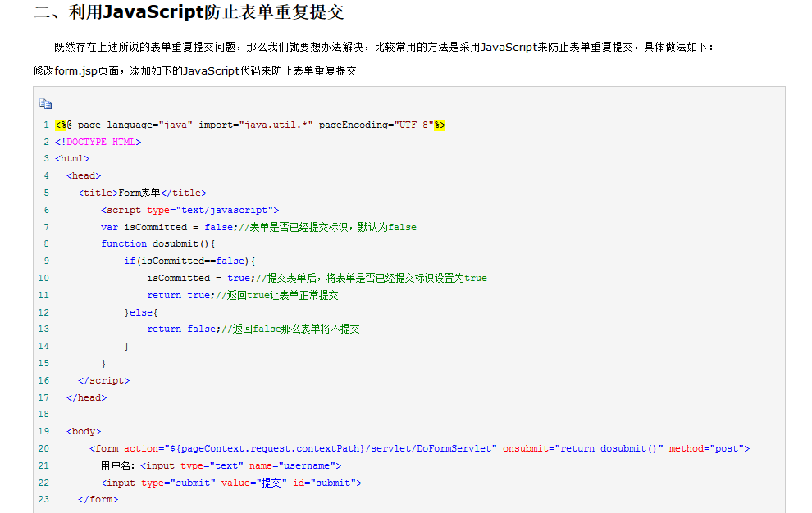Click the '<script type="text/javascript">' line
The image size is (812, 513).
(189, 210)
